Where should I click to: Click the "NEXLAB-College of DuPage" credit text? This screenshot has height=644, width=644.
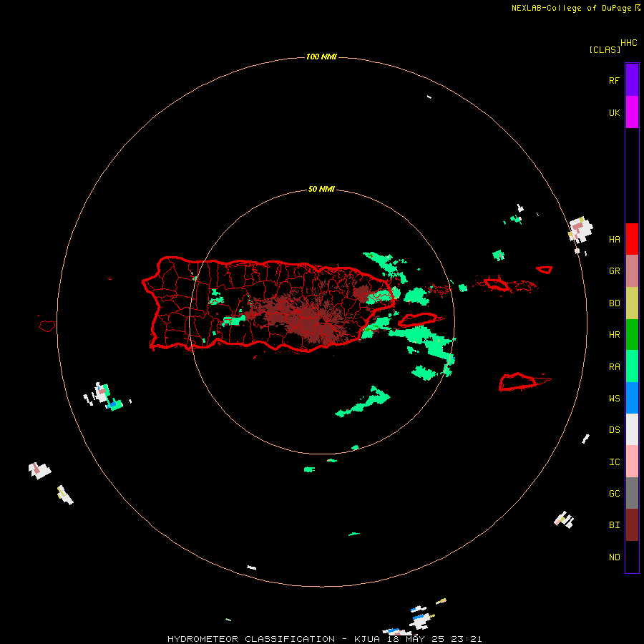[x=571, y=8]
